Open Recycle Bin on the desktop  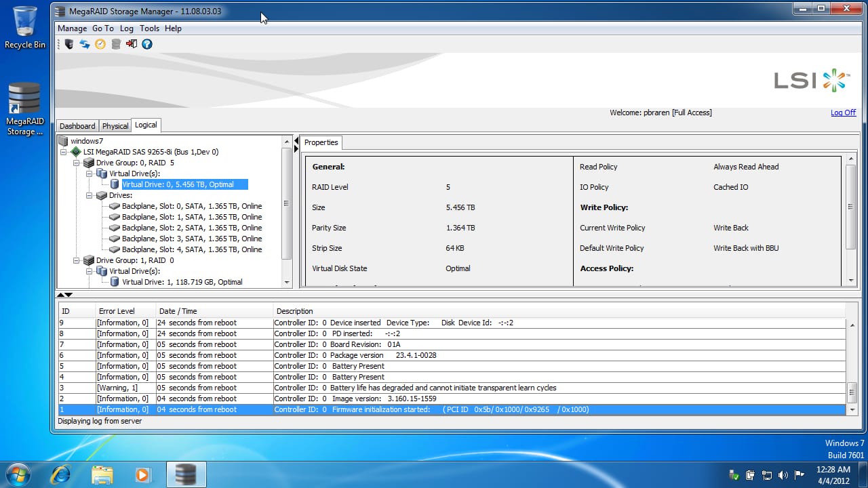pyautogui.click(x=25, y=28)
